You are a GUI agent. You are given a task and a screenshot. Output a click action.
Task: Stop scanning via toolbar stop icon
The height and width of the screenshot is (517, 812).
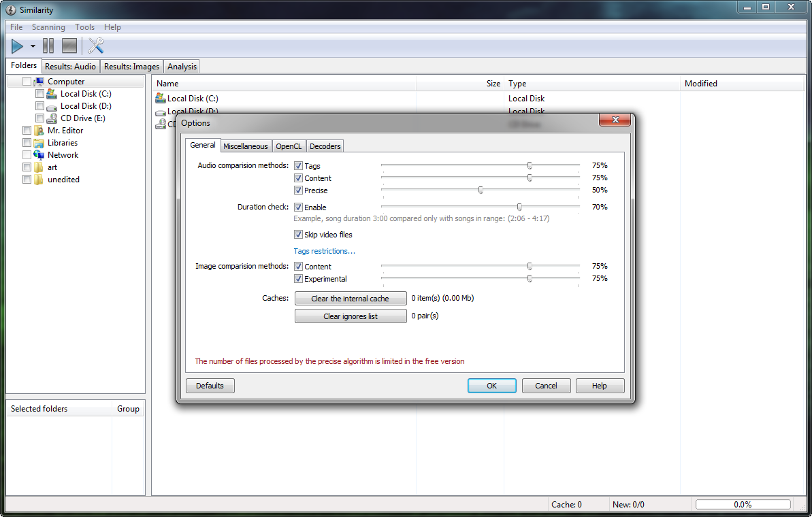[69, 46]
